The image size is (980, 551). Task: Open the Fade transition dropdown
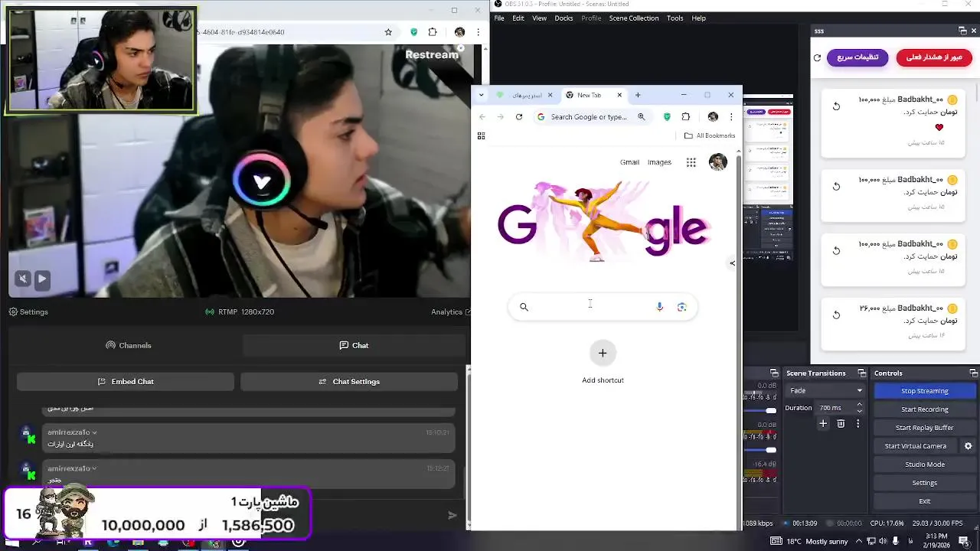[826, 390]
